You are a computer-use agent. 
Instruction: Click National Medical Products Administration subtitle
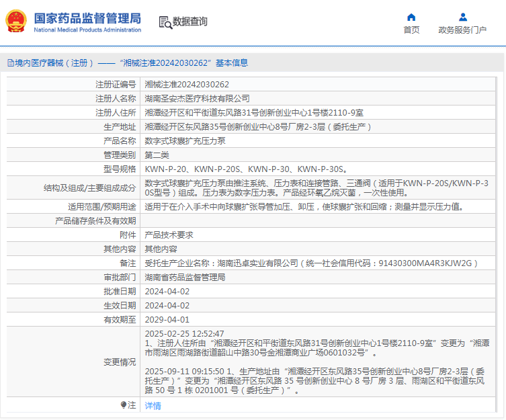coord(87,30)
